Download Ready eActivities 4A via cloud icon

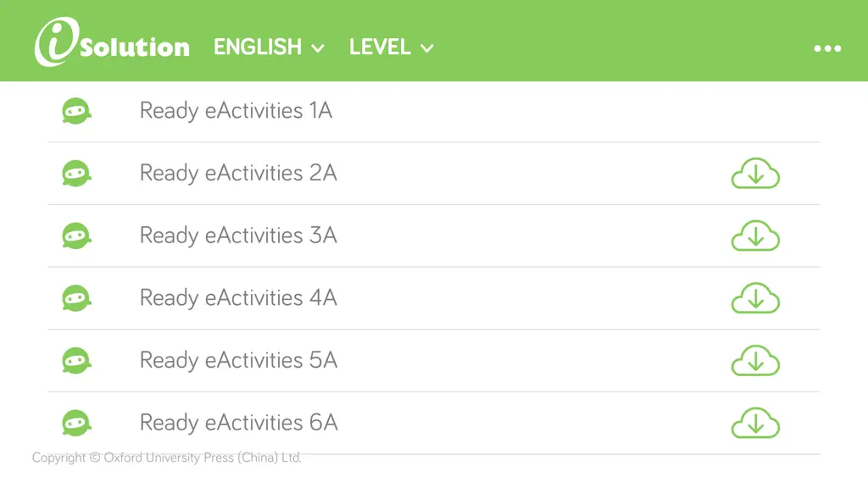point(755,299)
